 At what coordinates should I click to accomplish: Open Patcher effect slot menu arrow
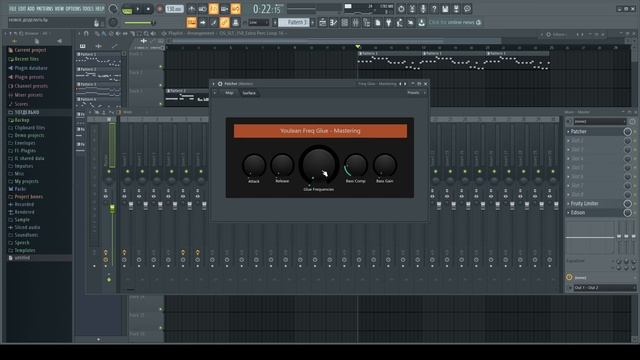pyautogui.click(x=569, y=132)
